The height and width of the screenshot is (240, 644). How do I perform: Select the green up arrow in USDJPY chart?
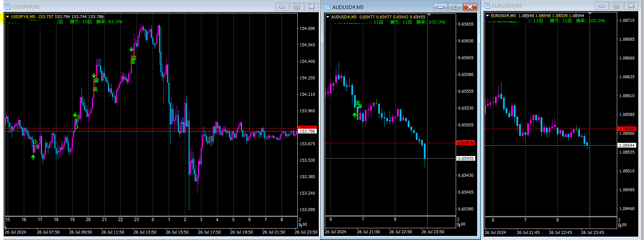(x=33, y=157)
